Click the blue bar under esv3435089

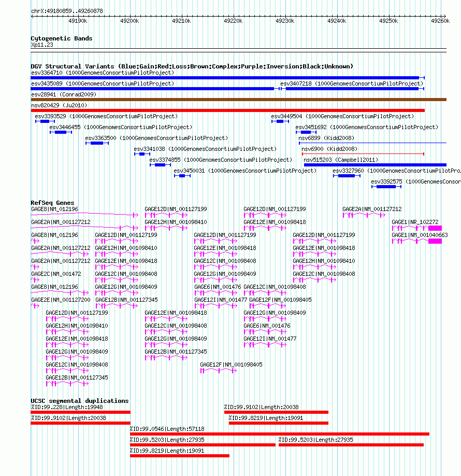[x=155, y=89]
